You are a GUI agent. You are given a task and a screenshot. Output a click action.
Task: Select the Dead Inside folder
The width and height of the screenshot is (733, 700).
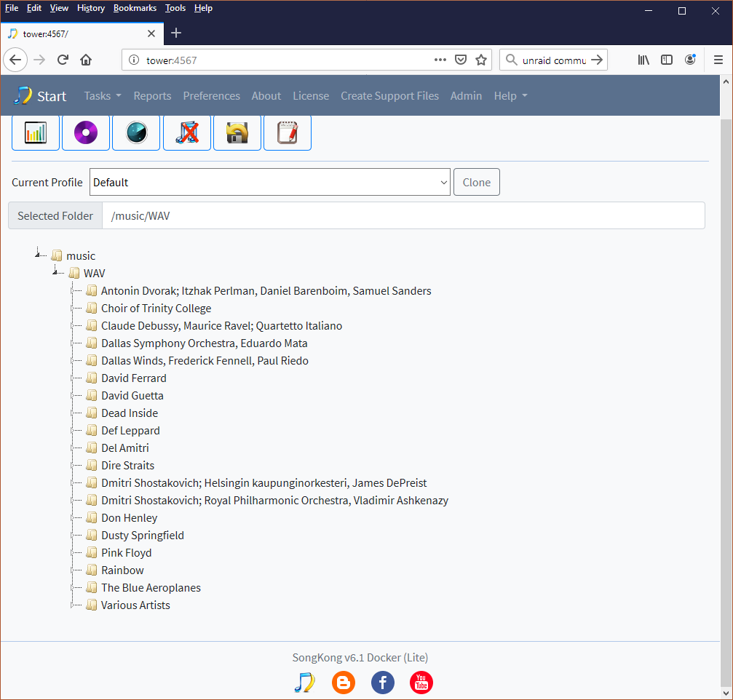(x=130, y=413)
